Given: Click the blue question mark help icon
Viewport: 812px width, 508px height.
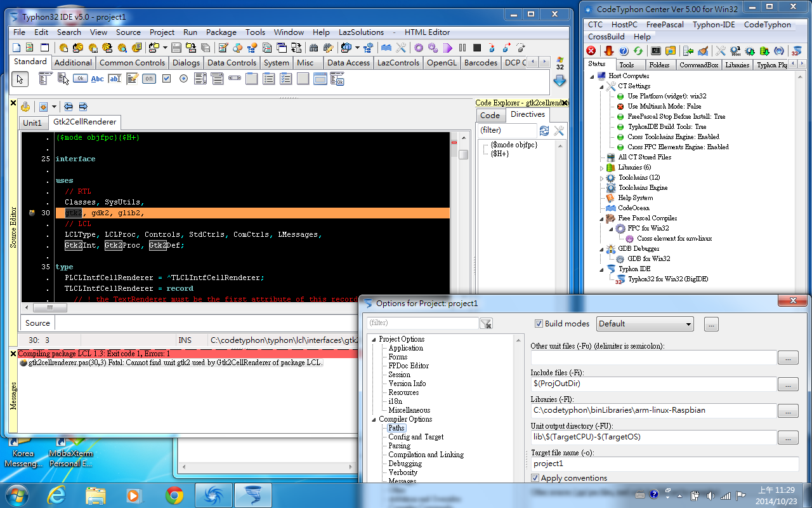Looking at the screenshot, I should click(624, 51).
